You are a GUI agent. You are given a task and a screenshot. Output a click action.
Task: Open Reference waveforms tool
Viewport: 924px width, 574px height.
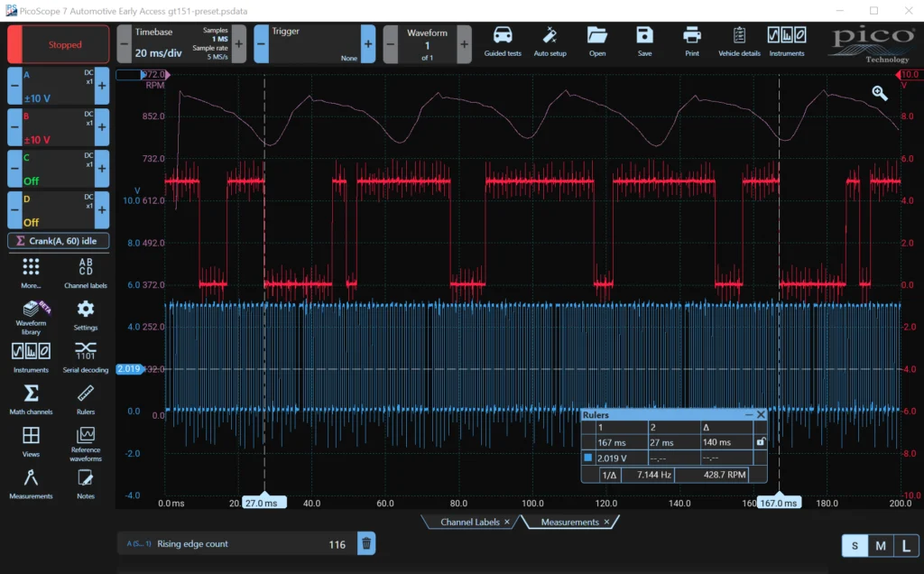click(x=86, y=444)
